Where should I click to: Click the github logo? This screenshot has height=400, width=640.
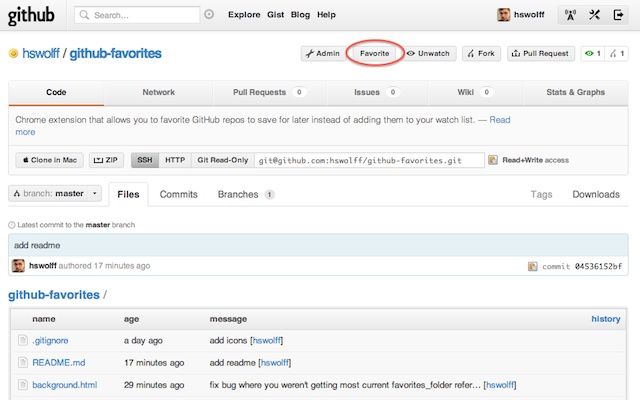[x=31, y=15]
